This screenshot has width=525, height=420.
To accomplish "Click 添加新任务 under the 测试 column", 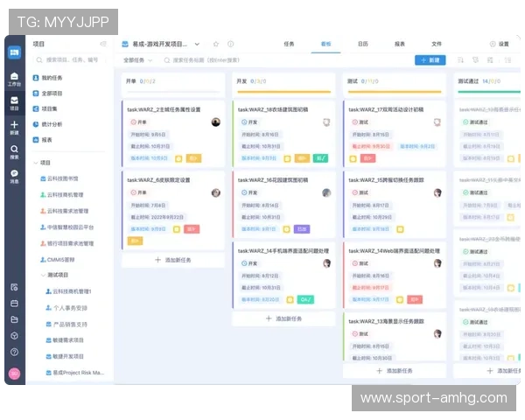I will coord(395,371).
